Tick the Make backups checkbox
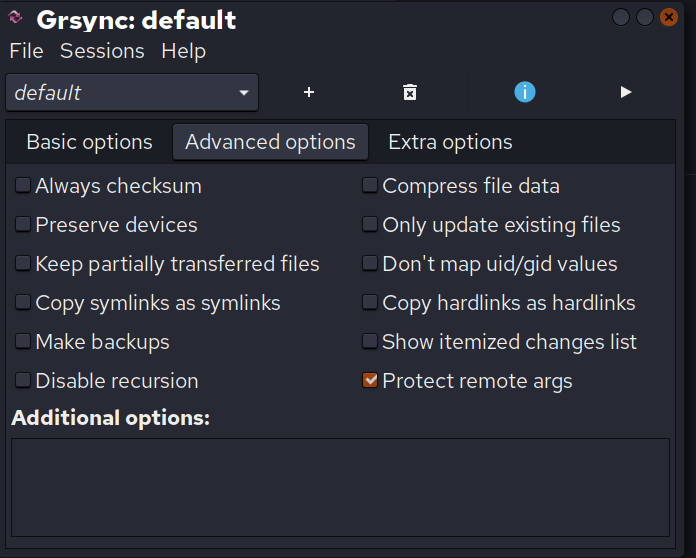 (x=23, y=342)
